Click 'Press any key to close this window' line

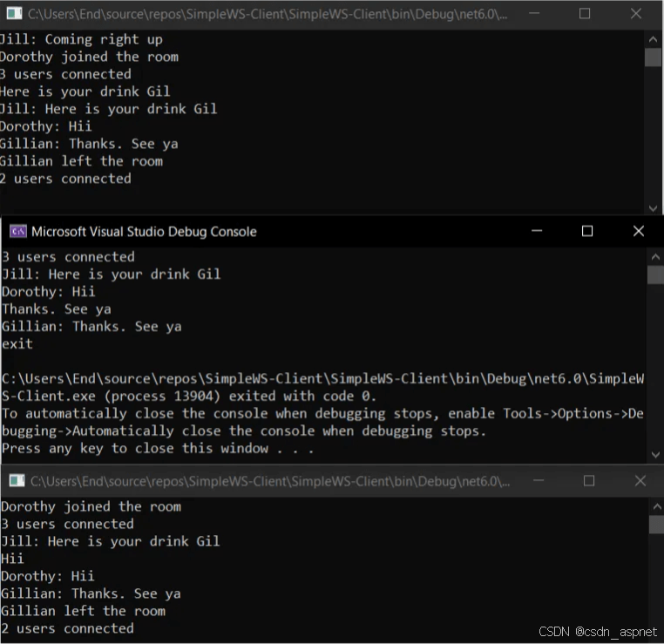coord(158,449)
